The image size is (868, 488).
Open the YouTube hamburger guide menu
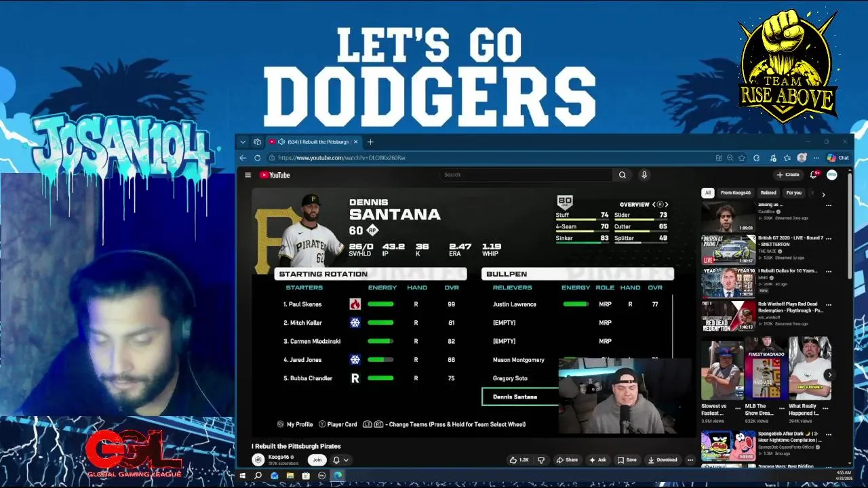[x=248, y=175]
